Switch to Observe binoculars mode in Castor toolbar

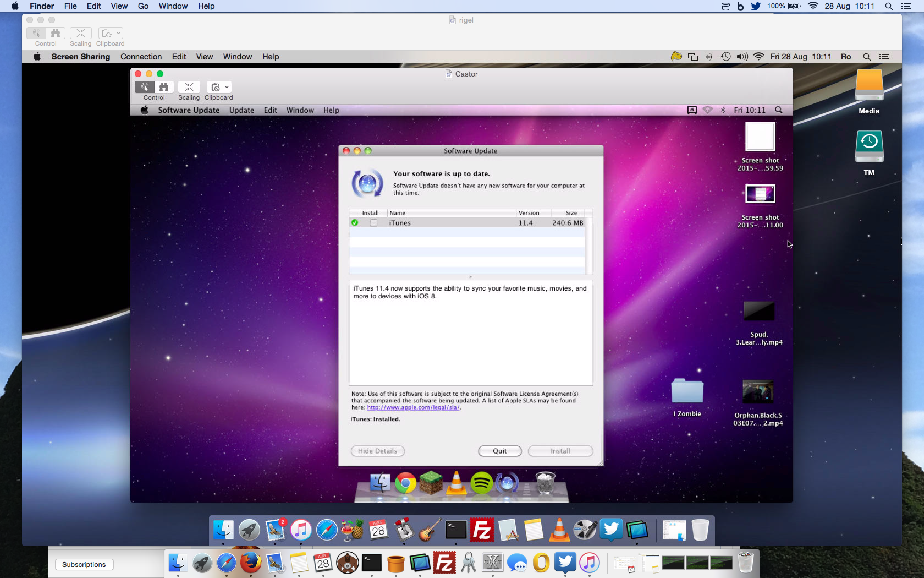164,87
